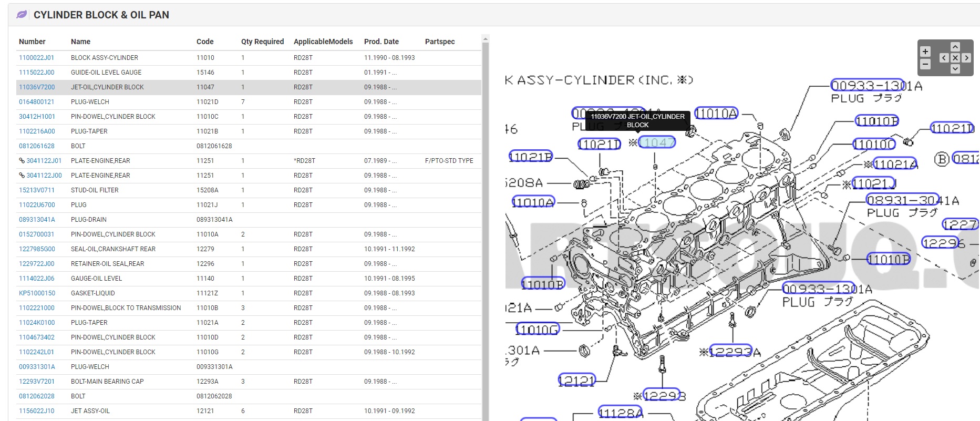Click the Prod. Date column header
This screenshot has width=980, height=421.
pyautogui.click(x=381, y=42)
